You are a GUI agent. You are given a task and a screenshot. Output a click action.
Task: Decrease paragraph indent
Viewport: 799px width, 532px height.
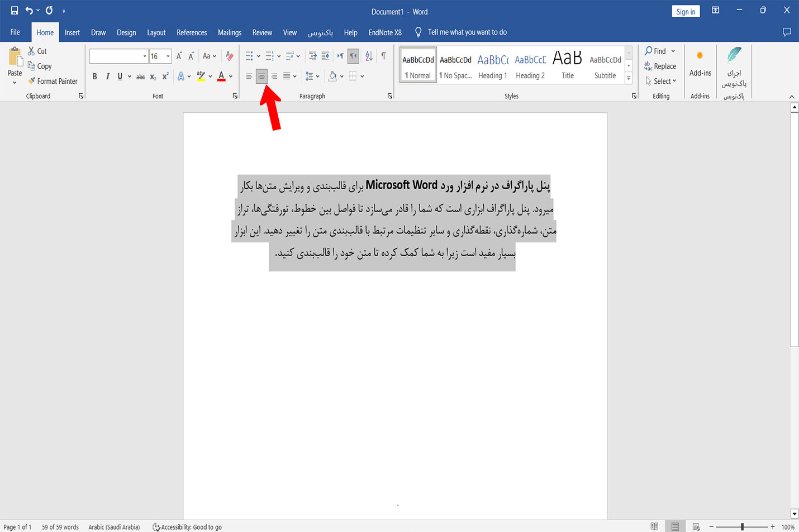pyautogui.click(x=313, y=56)
